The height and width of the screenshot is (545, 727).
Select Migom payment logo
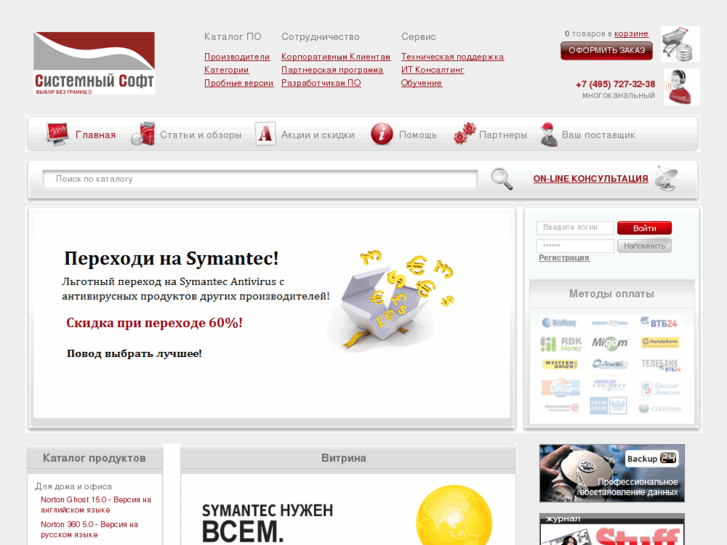click(x=610, y=343)
